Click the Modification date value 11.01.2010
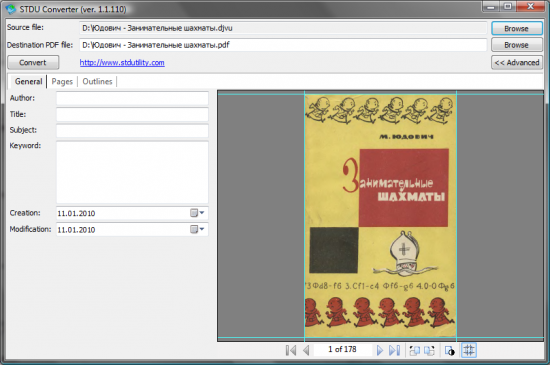The height and width of the screenshot is (365, 550). 76,230
